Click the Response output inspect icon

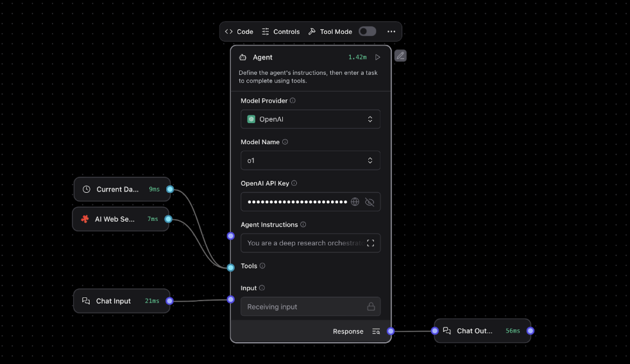tap(376, 331)
